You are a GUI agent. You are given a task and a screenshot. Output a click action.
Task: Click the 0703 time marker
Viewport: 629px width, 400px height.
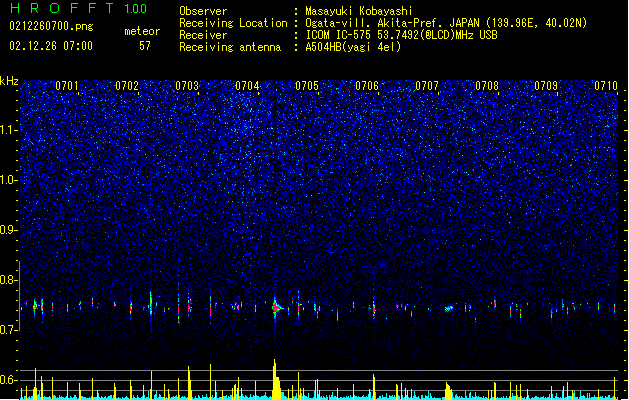click(x=187, y=86)
